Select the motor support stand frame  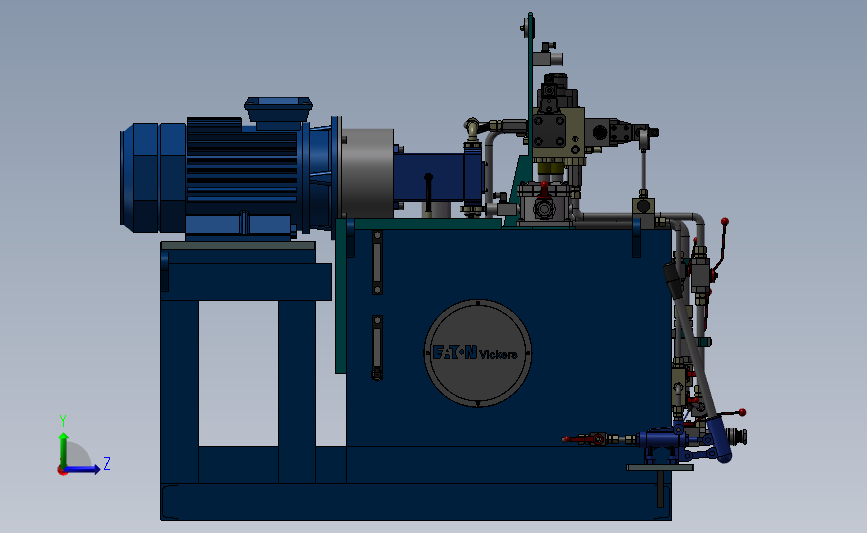(x=246, y=362)
